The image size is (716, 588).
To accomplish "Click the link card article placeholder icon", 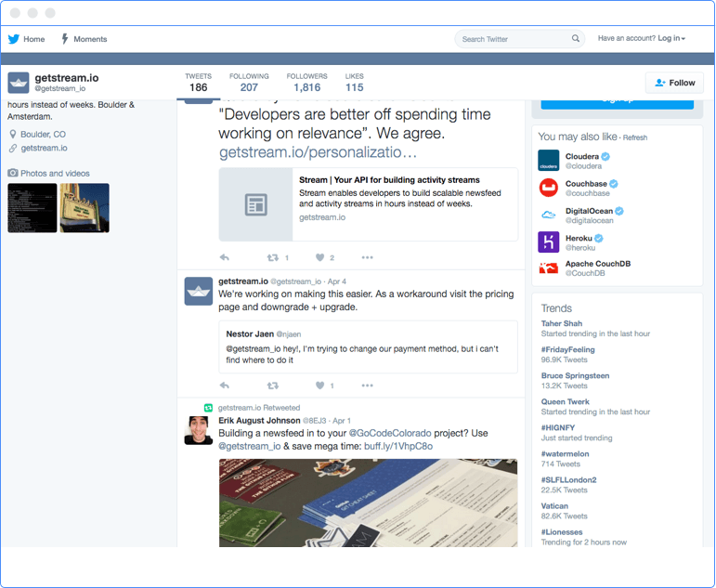I will coord(255,204).
